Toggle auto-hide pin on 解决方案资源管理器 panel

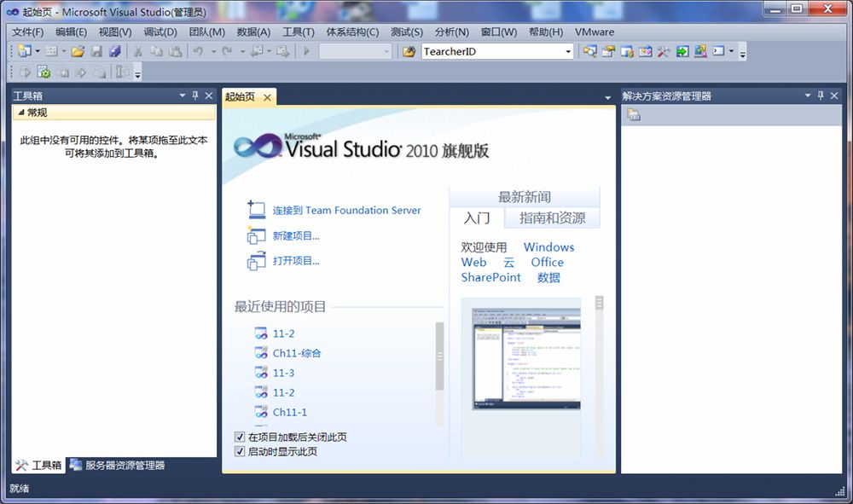(821, 96)
